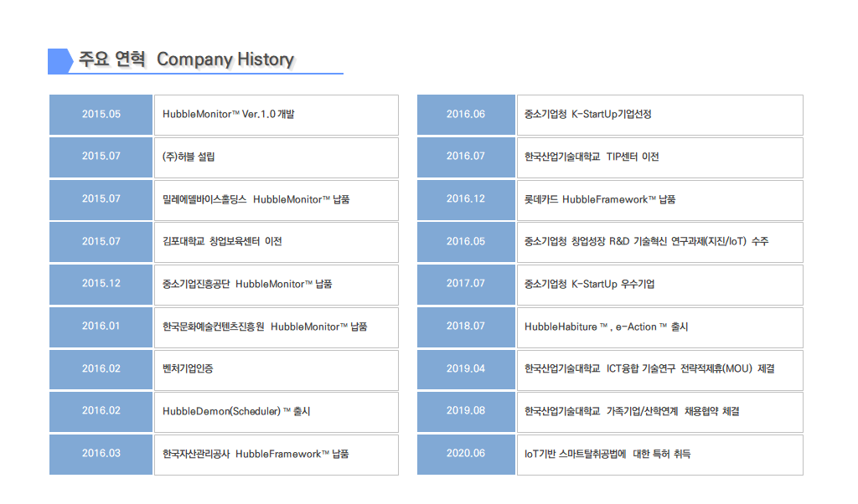Select the 2015.05 date cell

(x=101, y=115)
